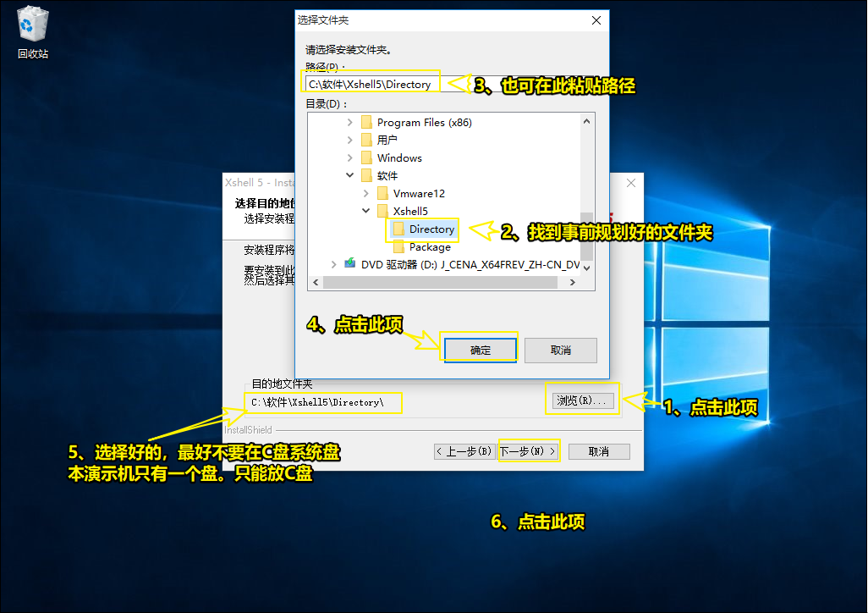Image resolution: width=868 pixels, height=613 pixels.
Task: Expand the Windows folder node
Action: [350, 157]
